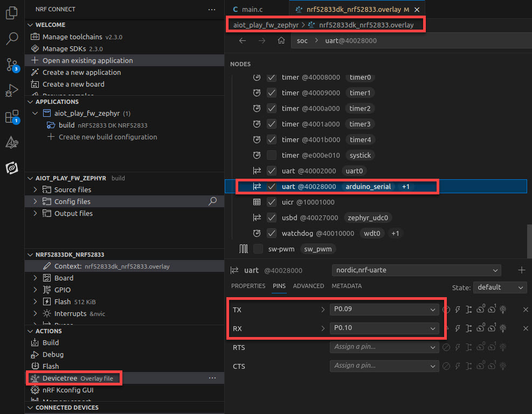Open the Extensions view icon
The height and width of the screenshot is (414, 532).
pos(12,116)
